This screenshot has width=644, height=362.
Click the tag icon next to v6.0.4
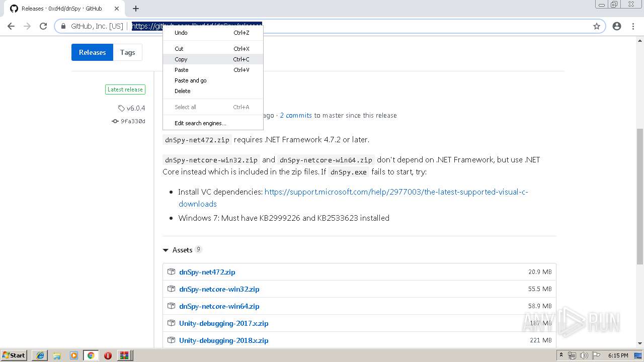pos(121,108)
